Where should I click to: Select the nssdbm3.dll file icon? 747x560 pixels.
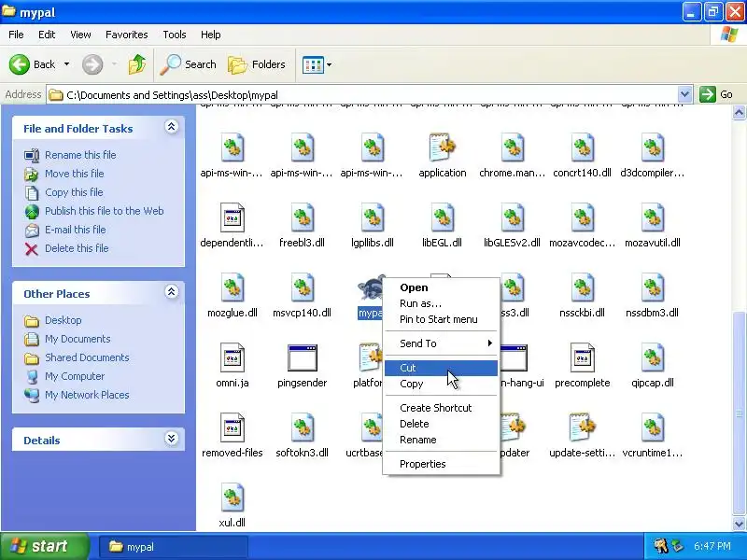tap(652, 288)
